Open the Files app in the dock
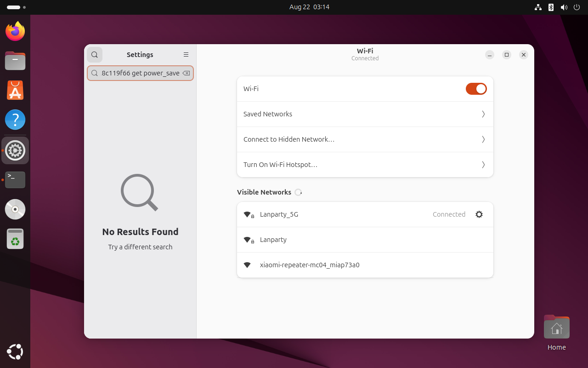Viewport: 588px width, 368px height. [x=15, y=61]
